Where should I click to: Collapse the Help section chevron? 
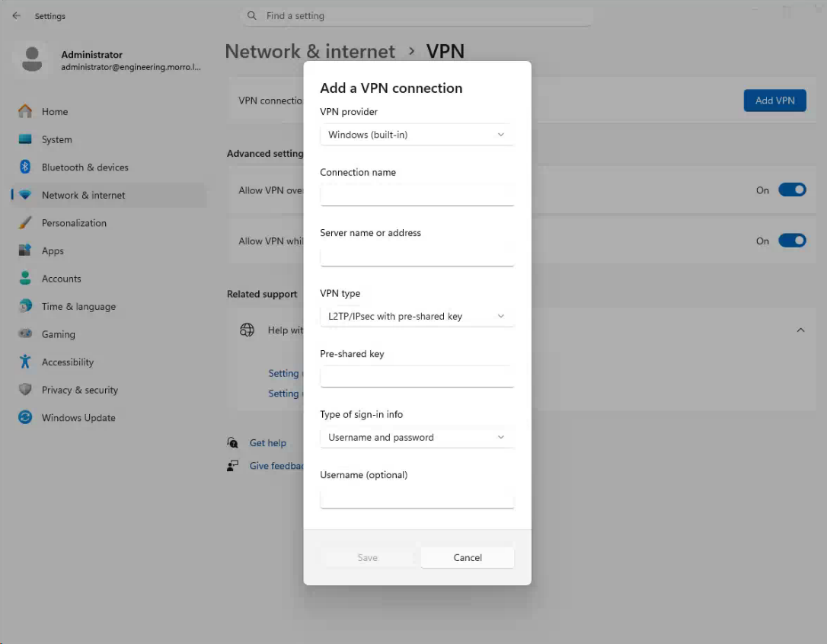[800, 330]
